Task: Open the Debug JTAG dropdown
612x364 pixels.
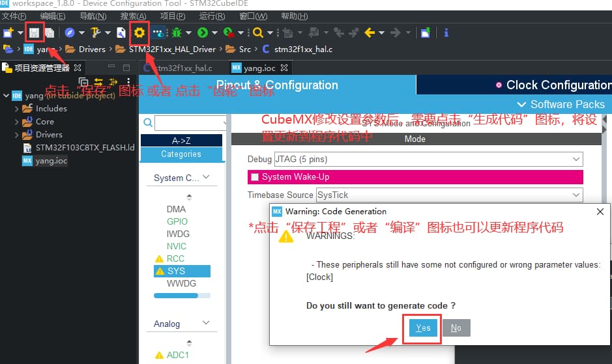Action: point(576,159)
